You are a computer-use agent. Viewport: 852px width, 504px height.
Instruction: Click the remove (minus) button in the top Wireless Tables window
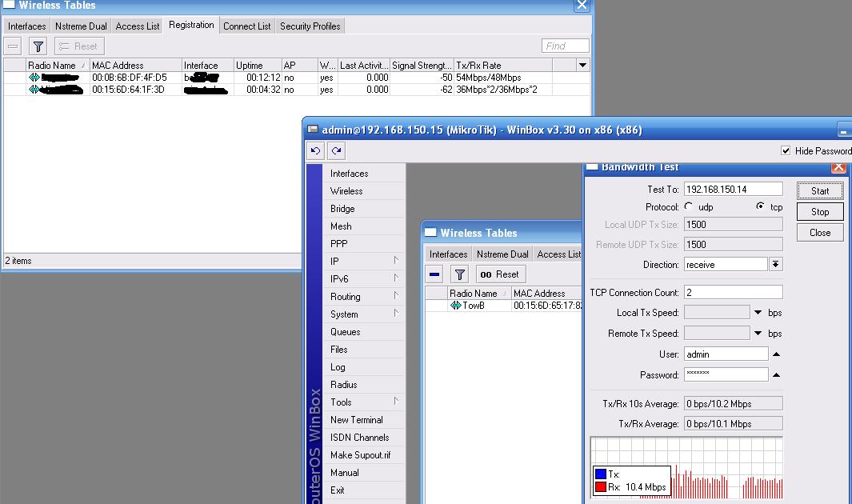pos(13,46)
